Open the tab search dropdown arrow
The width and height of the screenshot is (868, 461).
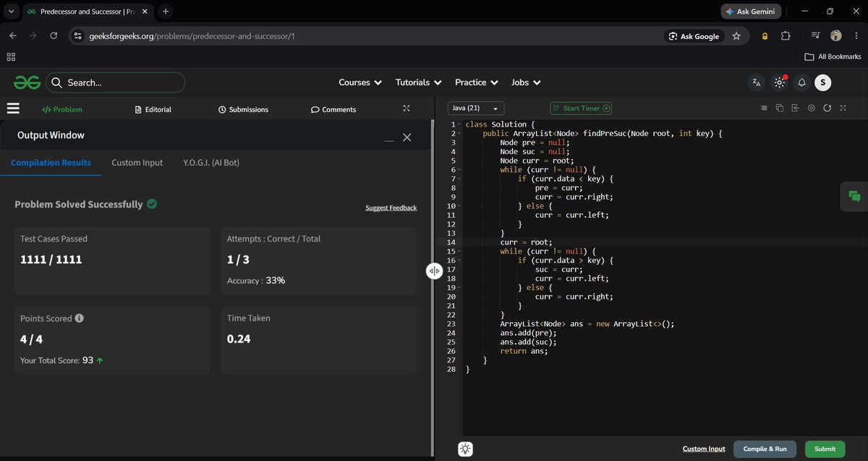(x=11, y=12)
